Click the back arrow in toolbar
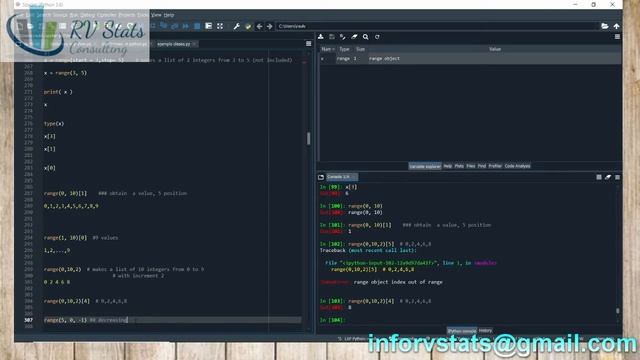 (x=259, y=26)
